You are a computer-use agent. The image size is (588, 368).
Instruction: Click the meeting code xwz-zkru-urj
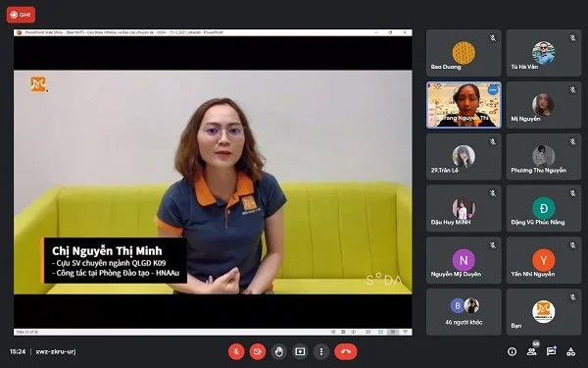pos(56,352)
